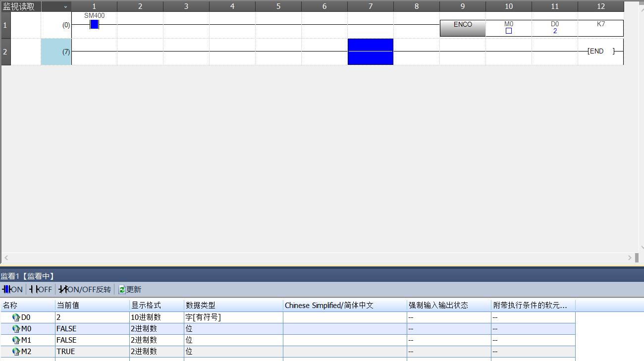
Task: Click the device icon beside M0
Action: (16, 329)
